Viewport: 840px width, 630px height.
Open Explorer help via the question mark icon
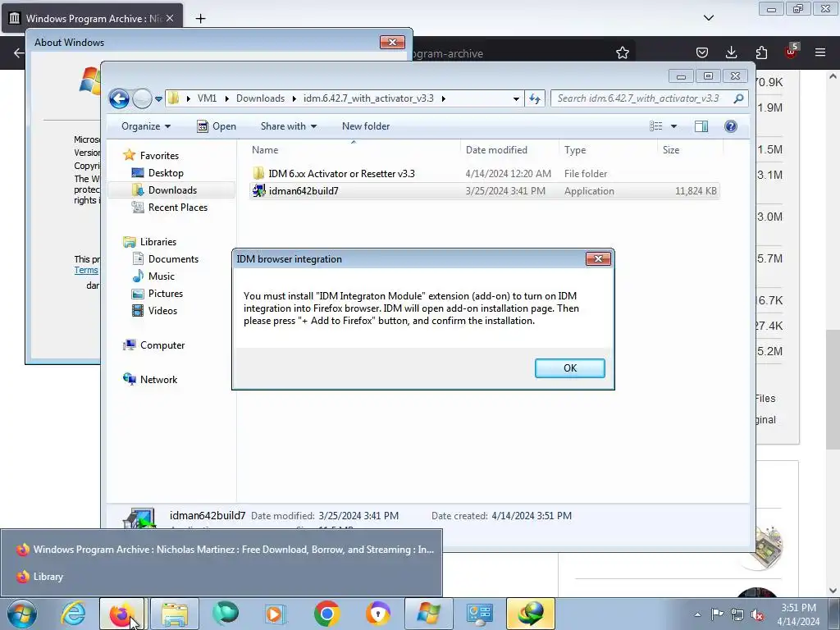point(731,126)
